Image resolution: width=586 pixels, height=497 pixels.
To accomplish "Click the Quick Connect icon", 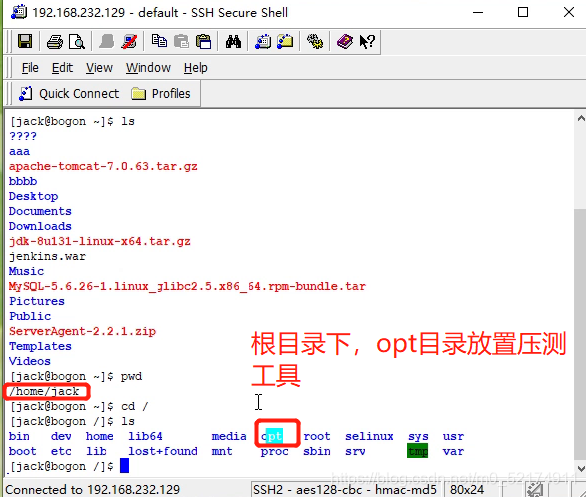I will tap(26, 93).
